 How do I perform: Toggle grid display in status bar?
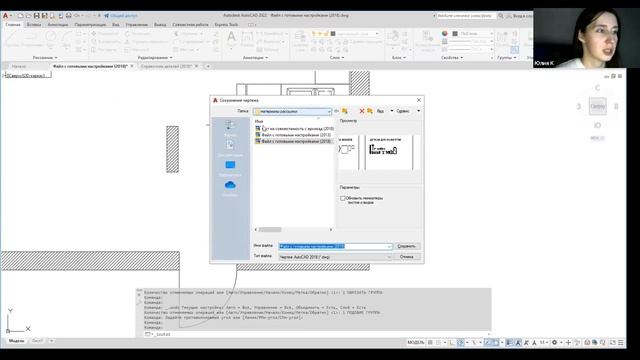[x=430, y=342]
